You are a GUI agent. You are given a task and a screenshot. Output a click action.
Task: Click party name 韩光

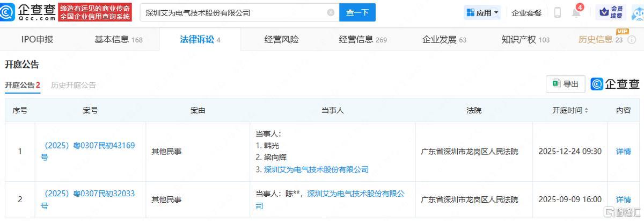[272, 146]
